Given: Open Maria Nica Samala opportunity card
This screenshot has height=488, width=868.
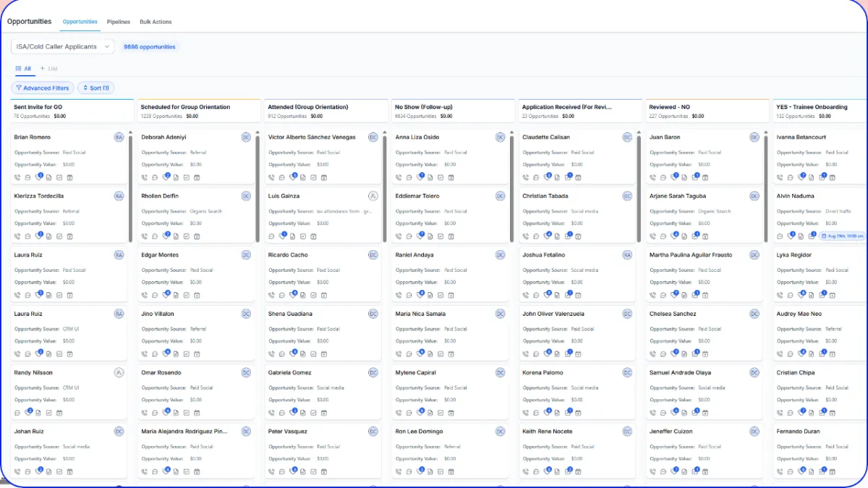Looking at the screenshot, I should tap(451, 333).
